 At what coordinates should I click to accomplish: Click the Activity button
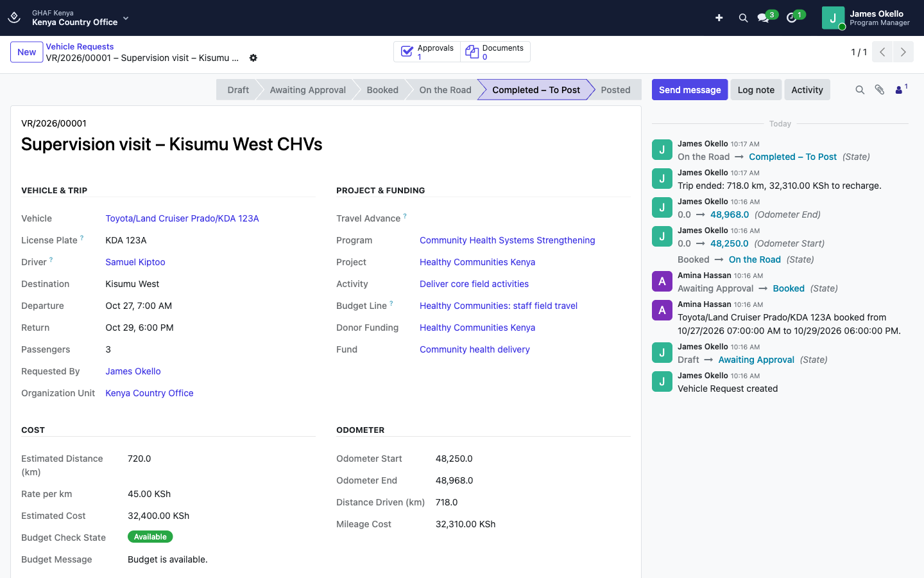click(807, 90)
